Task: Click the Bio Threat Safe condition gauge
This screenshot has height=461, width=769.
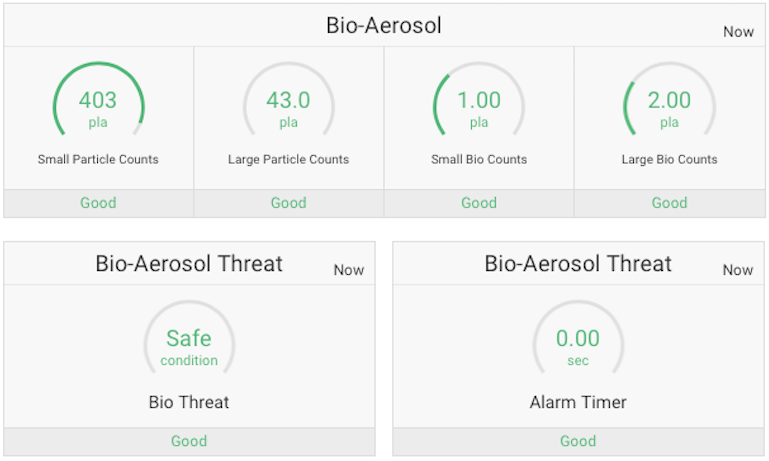Action: coord(189,345)
